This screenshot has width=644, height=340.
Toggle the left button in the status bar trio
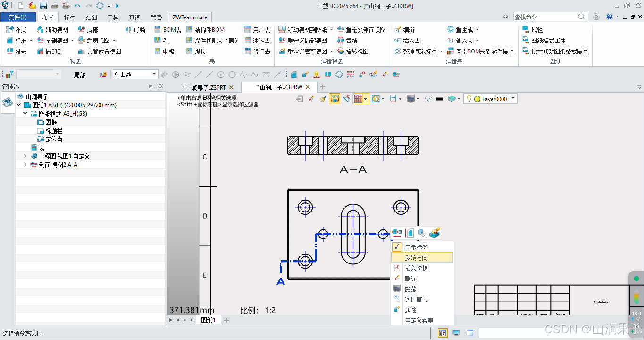tap(443, 333)
